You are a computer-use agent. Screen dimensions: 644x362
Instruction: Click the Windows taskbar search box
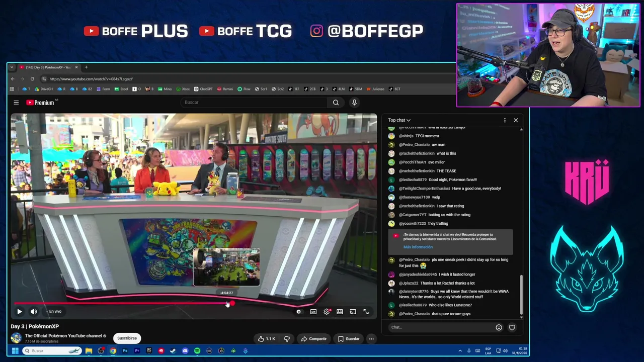[x=52, y=351]
